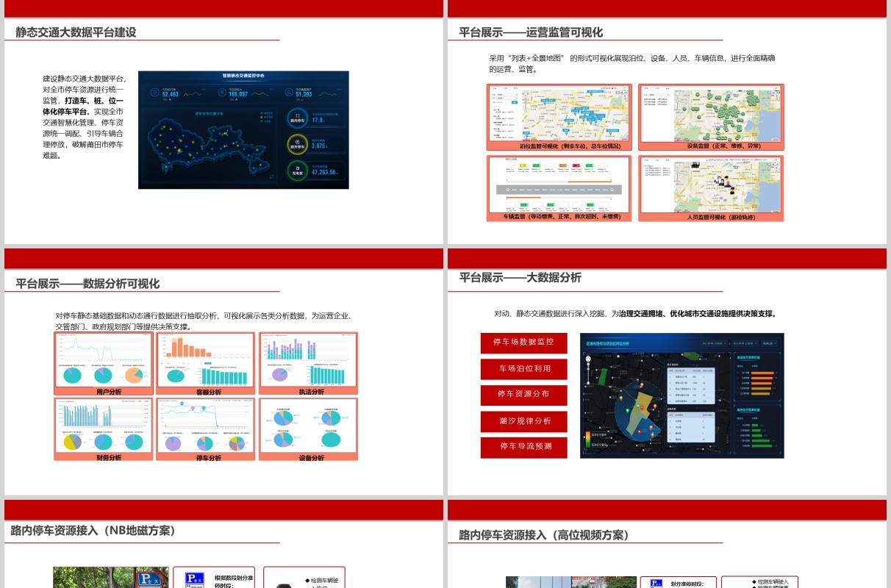Click the 设备分析 caption
891x588 pixels.
tap(312, 457)
